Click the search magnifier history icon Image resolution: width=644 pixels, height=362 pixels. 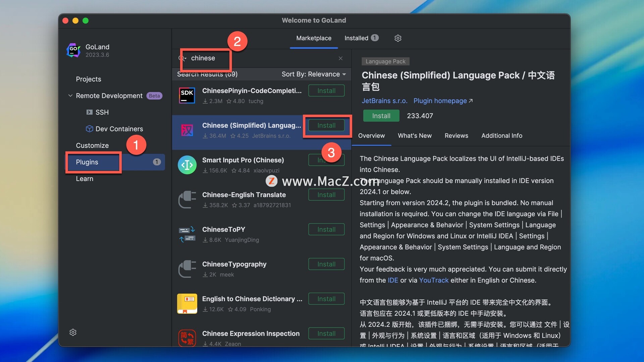[182, 58]
